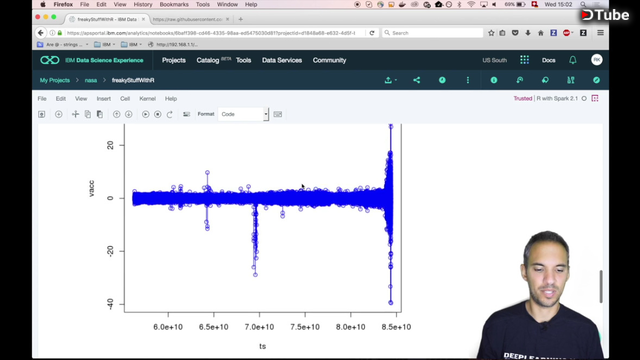
Task: Click the schedule clock icon
Action: pos(442,80)
